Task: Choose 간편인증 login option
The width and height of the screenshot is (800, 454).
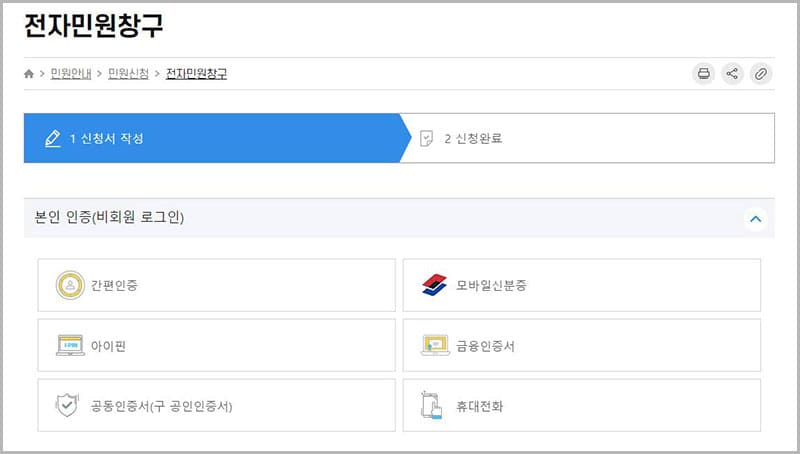Action: pyautogui.click(x=216, y=285)
